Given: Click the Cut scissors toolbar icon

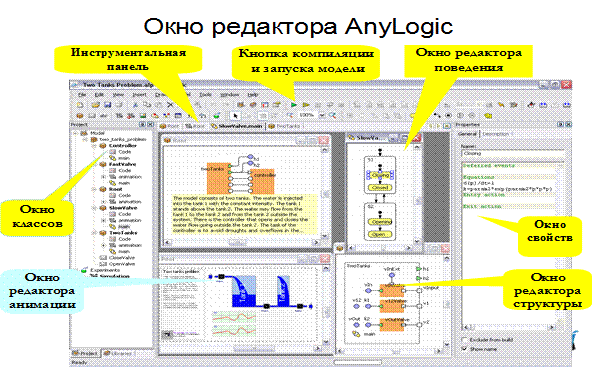Looking at the screenshot, I should 135,105.
